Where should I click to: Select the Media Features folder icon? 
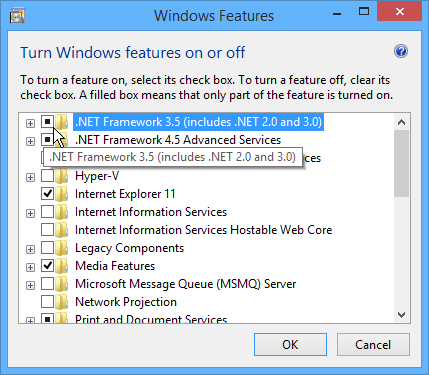[x=61, y=266]
